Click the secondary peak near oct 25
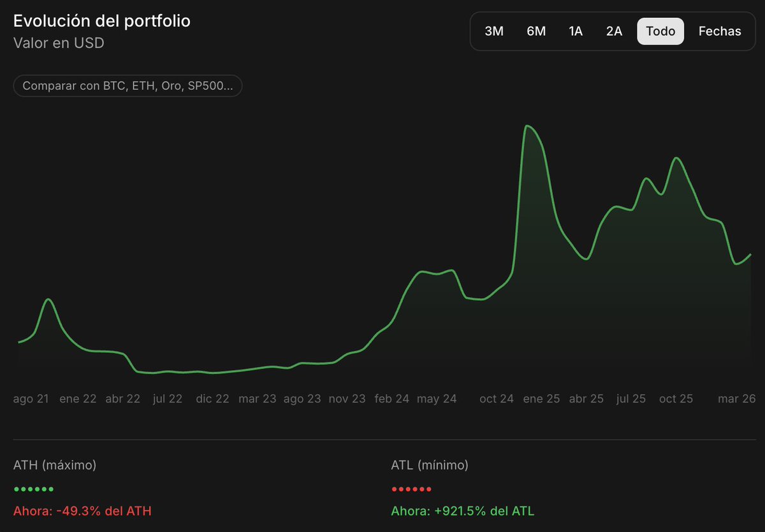Image resolution: width=765 pixels, height=532 pixels. click(x=677, y=158)
